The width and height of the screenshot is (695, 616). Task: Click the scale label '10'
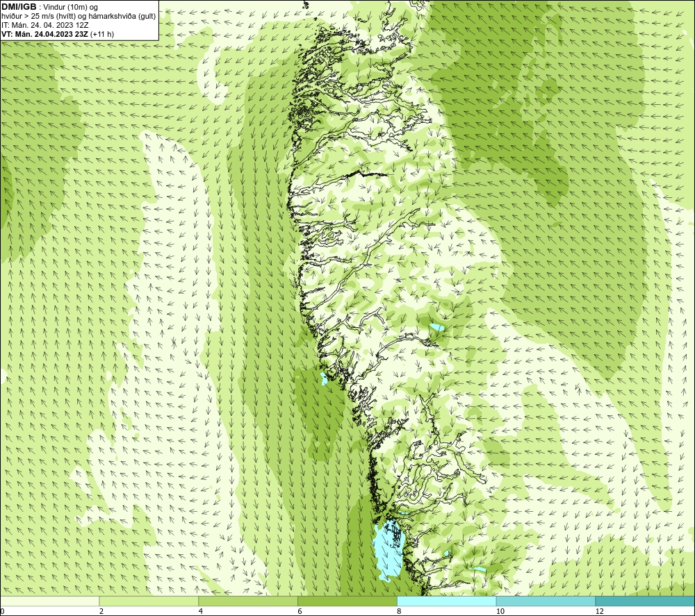(x=500, y=611)
